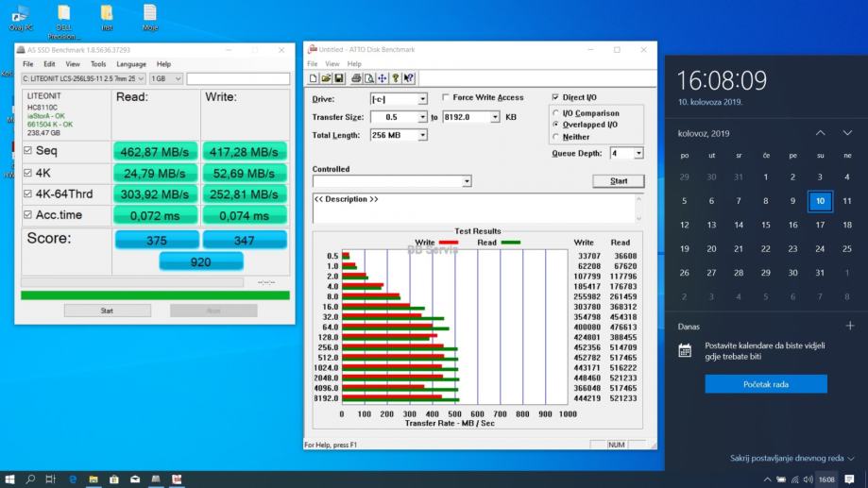Add an event with the plus icon next to Danas
The width and height of the screenshot is (868, 488).
click(850, 326)
